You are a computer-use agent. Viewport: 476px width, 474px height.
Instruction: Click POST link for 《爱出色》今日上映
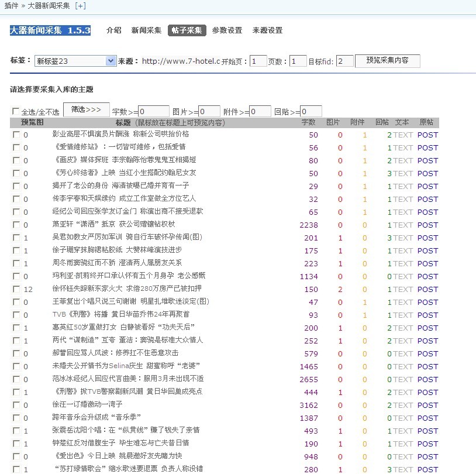(x=427, y=456)
